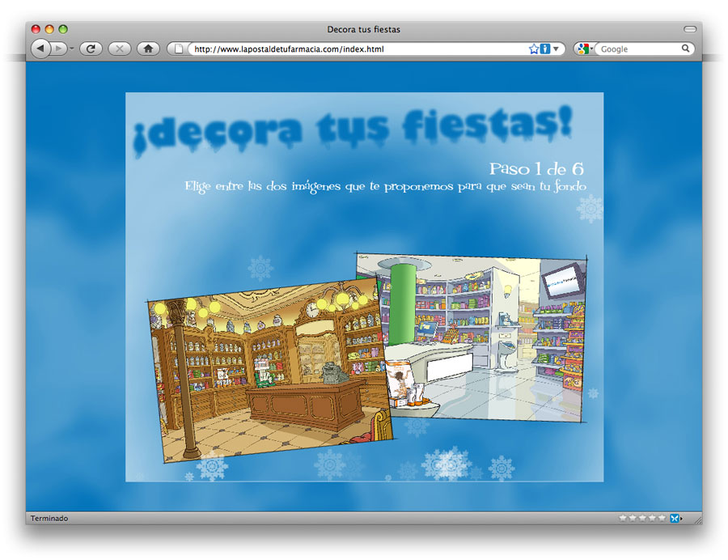Open the address bar history dropdown arrow
Image resolution: width=728 pixels, height=560 pixels.
(x=556, y=49)
